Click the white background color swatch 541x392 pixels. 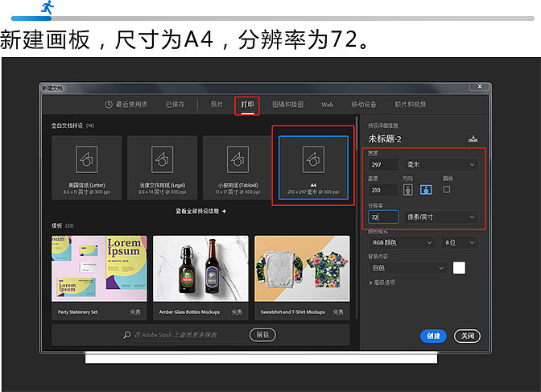click(459, 268)
